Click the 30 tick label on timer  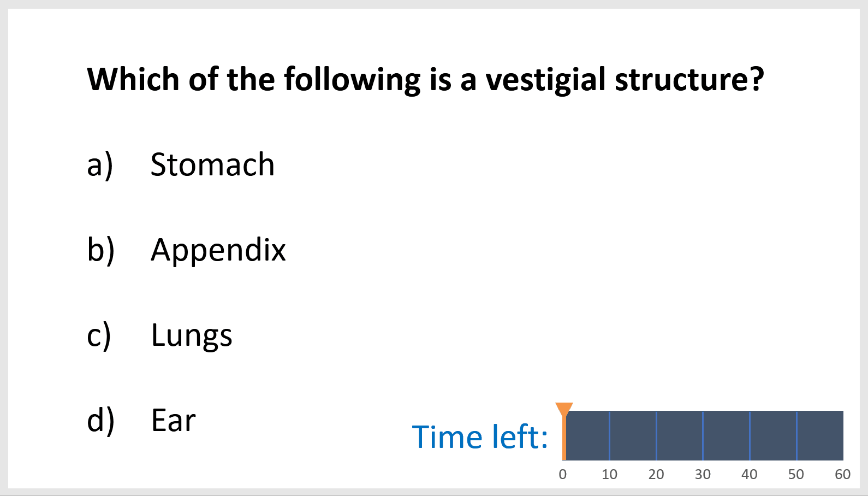[x=703, y=474]
